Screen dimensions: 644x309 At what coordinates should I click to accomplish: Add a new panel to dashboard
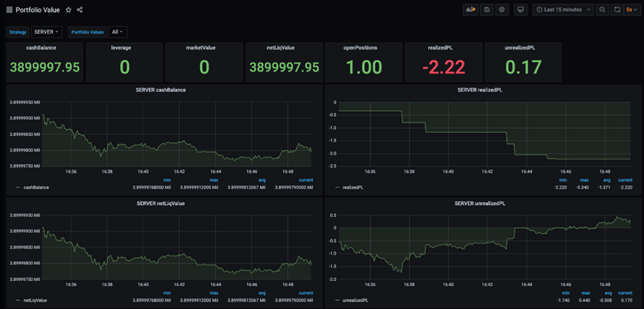(x=470, y=10)
